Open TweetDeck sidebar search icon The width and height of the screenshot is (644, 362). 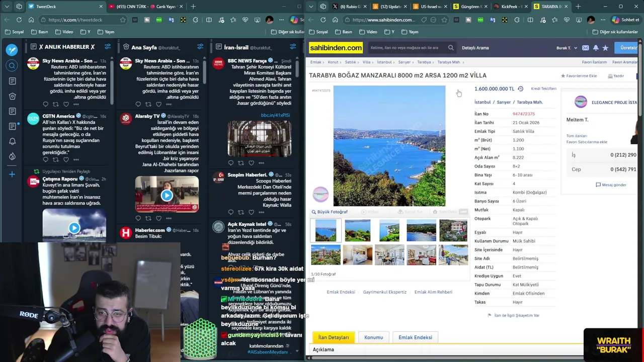tap(12, 66)
